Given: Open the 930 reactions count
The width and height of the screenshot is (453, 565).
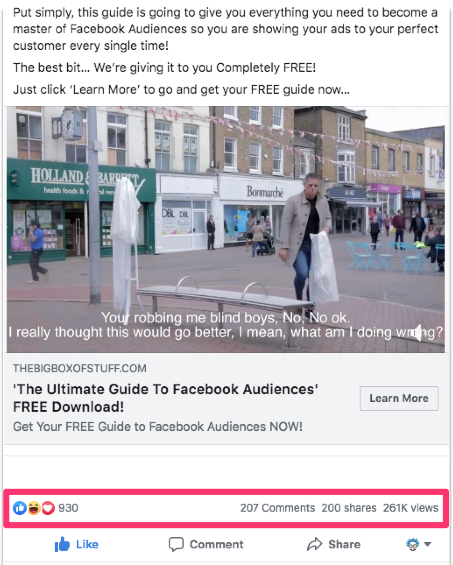Looking at the screenshot, I should pyautogui.click(x=68, y=508).
